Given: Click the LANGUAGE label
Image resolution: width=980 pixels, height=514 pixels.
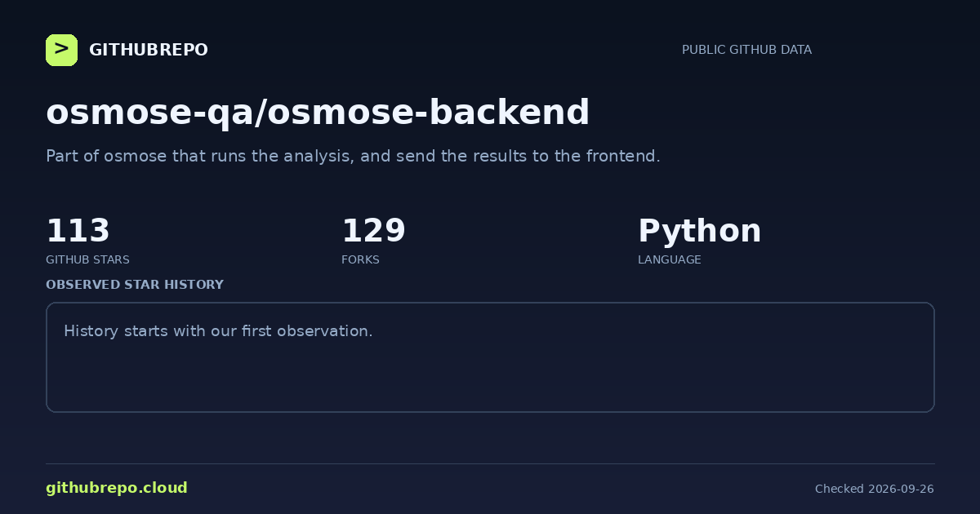Looking at the screenshot, I should tap(669, 259).
